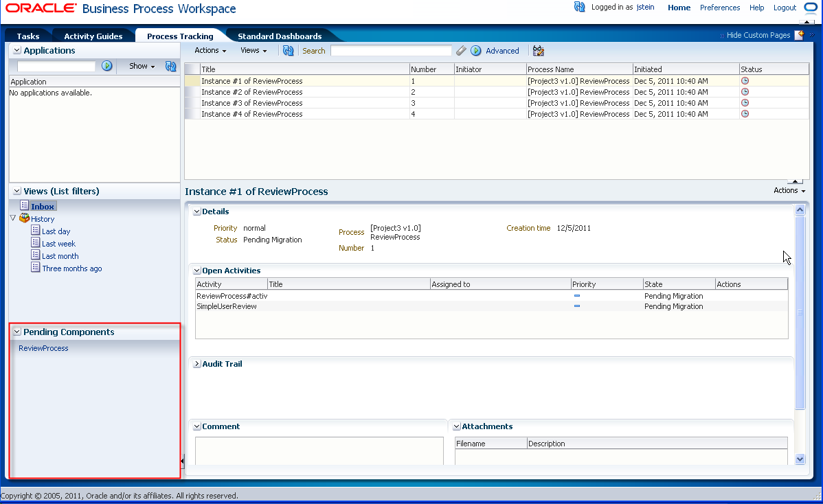Select the Three months ago view
Viewport: 823px width, 504px height.
point(72,268)
